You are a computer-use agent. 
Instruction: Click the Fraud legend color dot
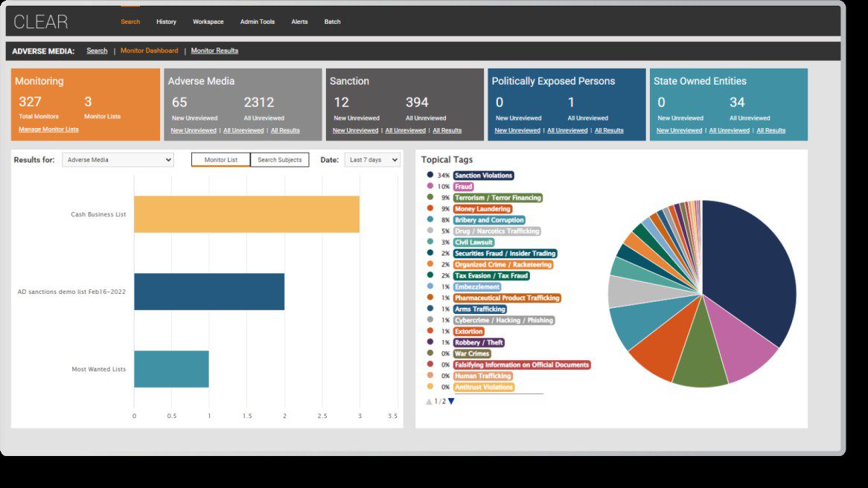click(430, 187)
